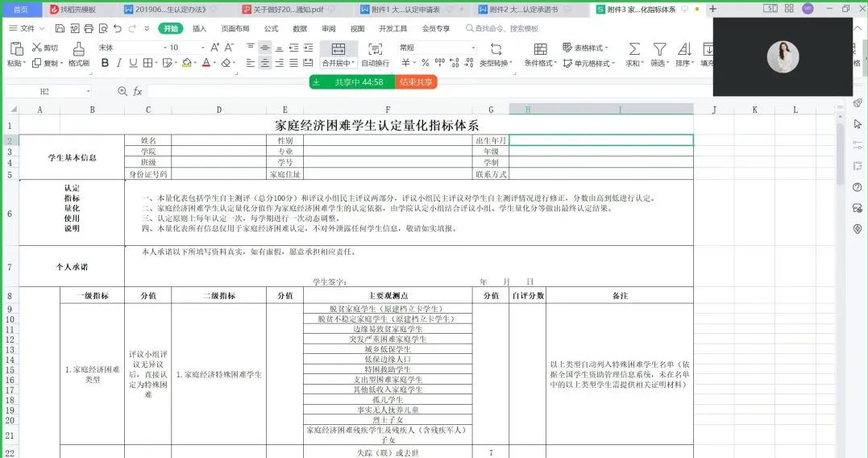This screenshot has width=868, height=458.
Task: Toggle Bold formatting
Action: click(x=104, y=63)
